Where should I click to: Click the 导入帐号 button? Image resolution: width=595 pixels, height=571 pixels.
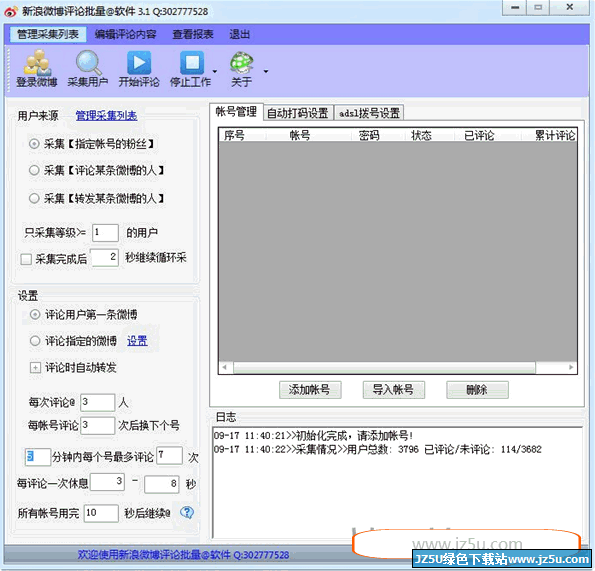pyautogui.click(x=393, y=390)
